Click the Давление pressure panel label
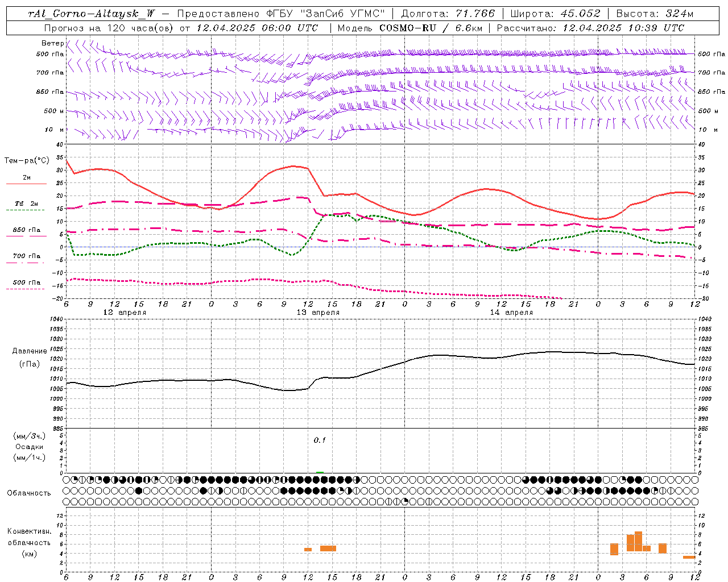The image size is (728, 582). [x=30, y=351]
